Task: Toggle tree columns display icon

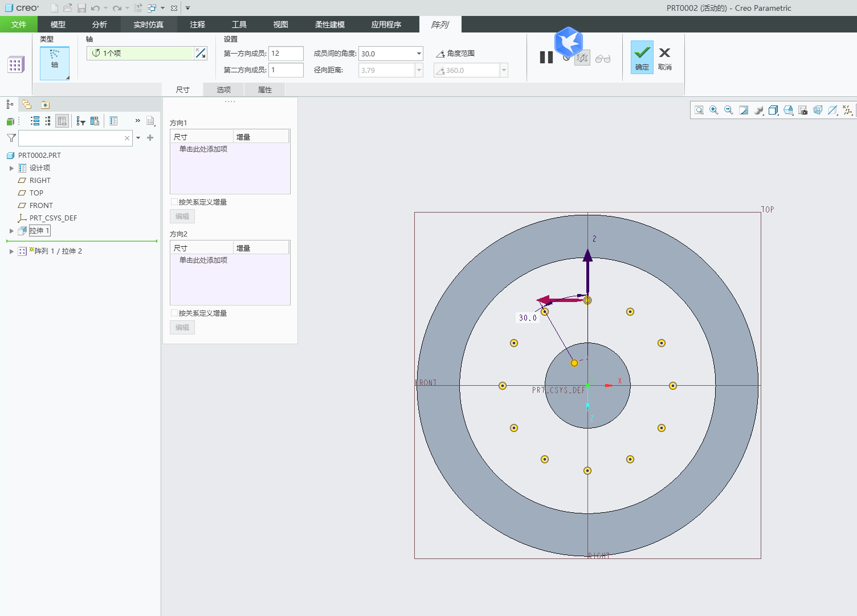Action: [62, 121]
